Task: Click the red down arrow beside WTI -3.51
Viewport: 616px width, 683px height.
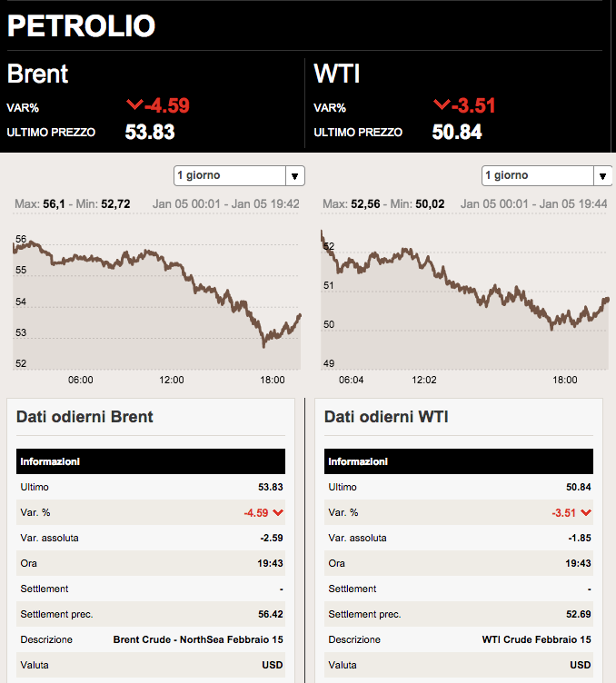Action: 442,104
